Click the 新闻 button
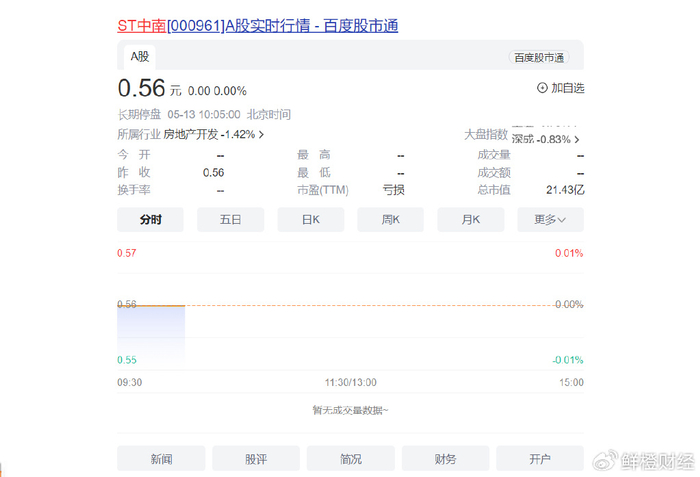 tap(161, 459)
